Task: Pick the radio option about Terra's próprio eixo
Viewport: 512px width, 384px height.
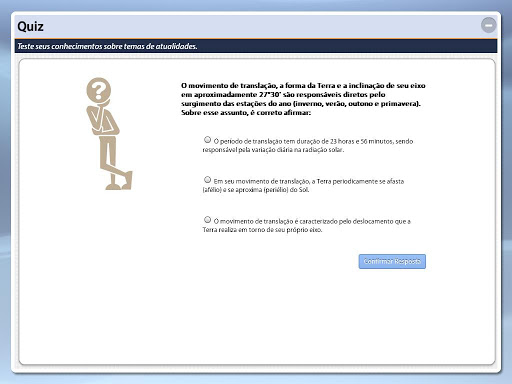Action: tap(207, 220)
